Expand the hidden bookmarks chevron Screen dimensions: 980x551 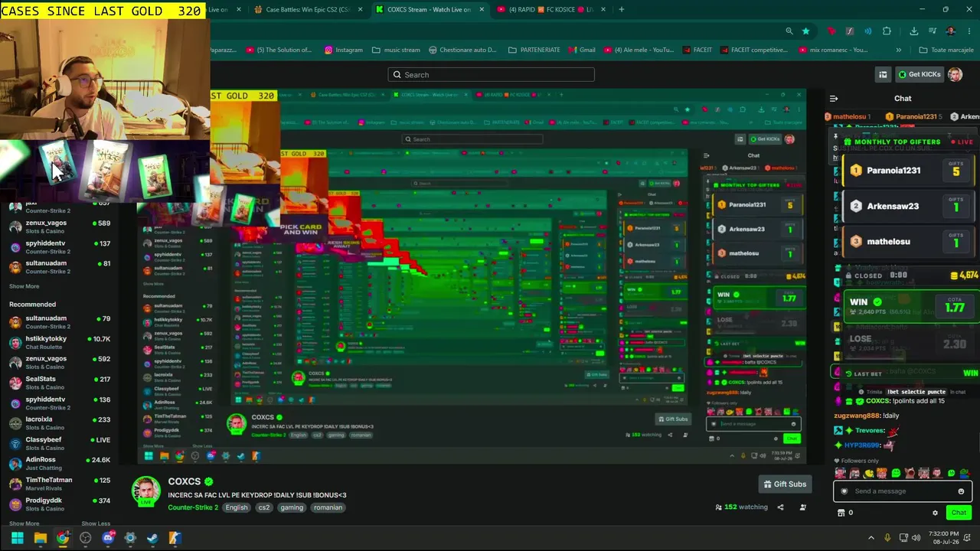[x=898, y=50]
